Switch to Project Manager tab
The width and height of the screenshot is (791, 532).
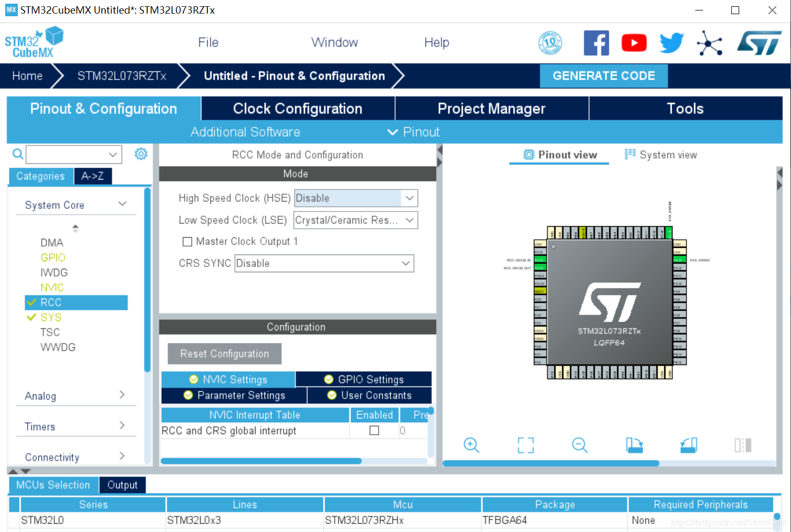click(492, 108)
